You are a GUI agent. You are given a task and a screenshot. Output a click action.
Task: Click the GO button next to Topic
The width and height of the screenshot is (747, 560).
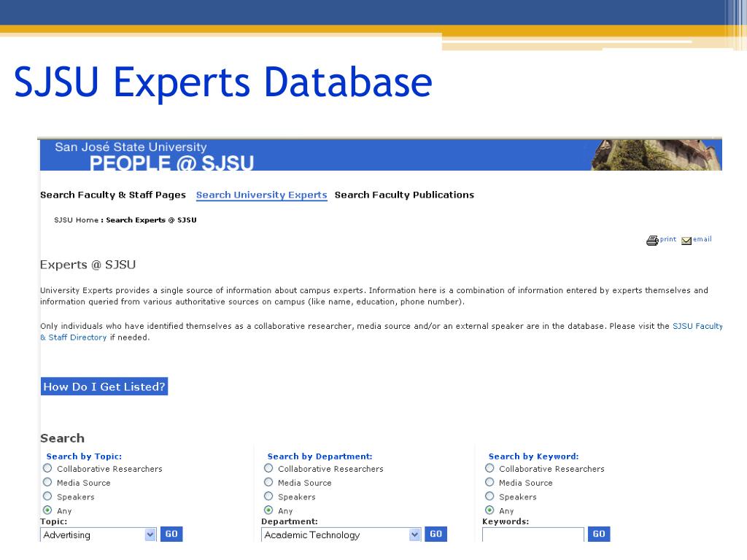[x=171, y=534]
